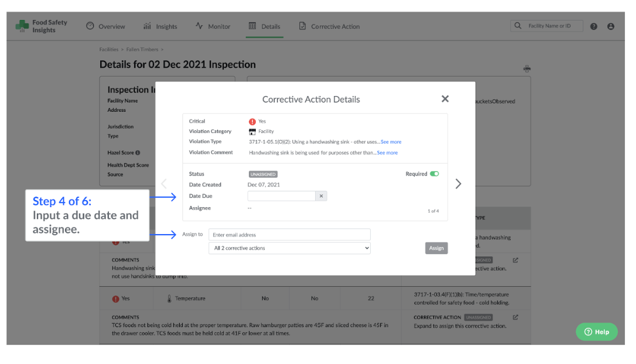This screenshot has height=364, width=636.
Task: Expand Violation Type with See more link
Action: coord(391,142)
